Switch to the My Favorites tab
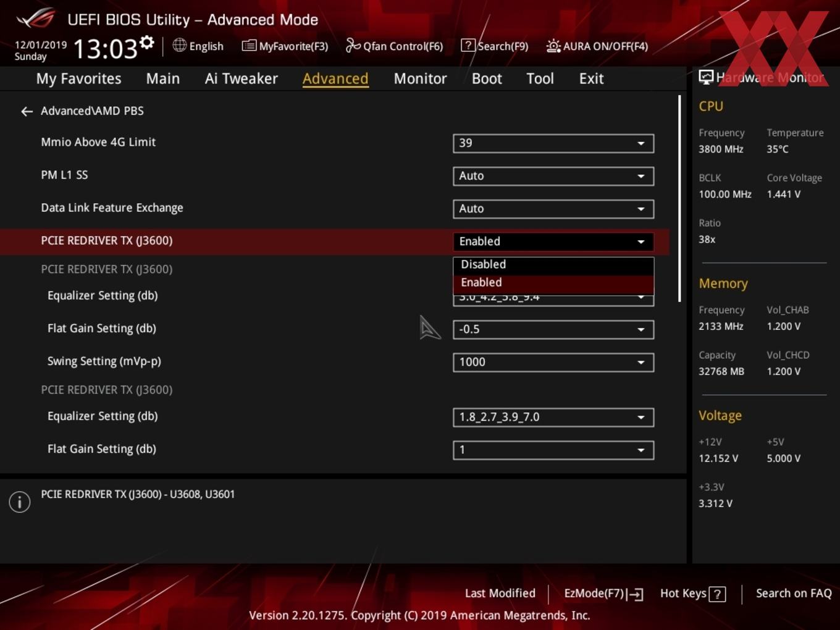The image size is (840, 630). [x=78, y=78]
